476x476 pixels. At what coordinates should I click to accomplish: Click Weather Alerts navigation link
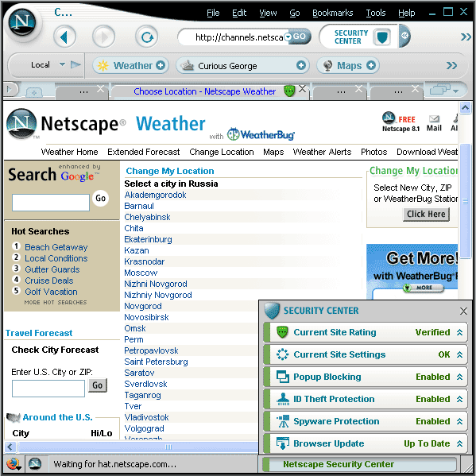point(322,152)
